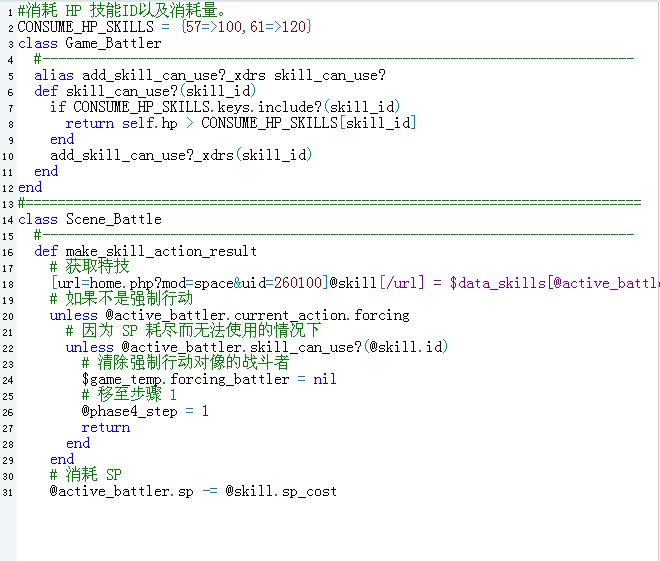Click the 'end' keyword on line 12
The height and width of the screenshot is (561, 660).
point(30,187)
